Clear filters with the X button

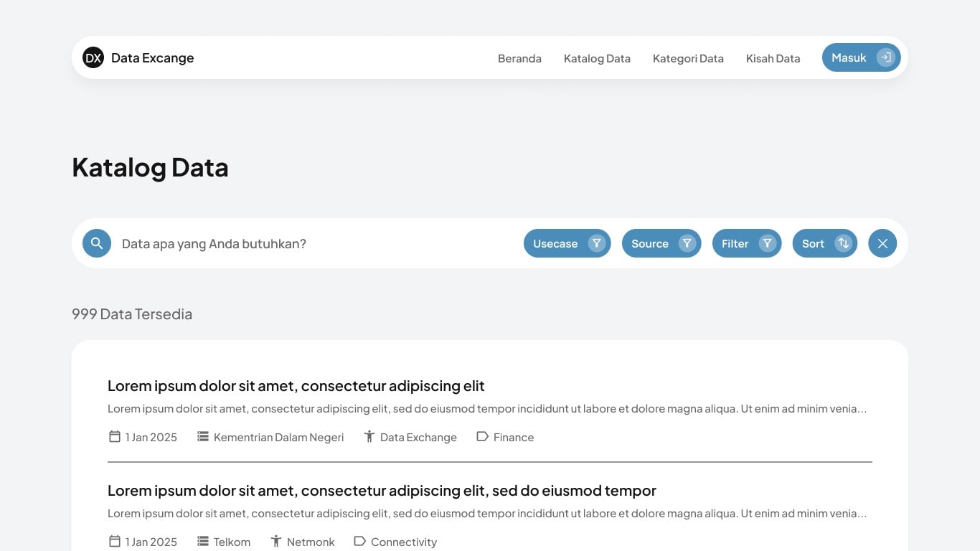(882, 243)
